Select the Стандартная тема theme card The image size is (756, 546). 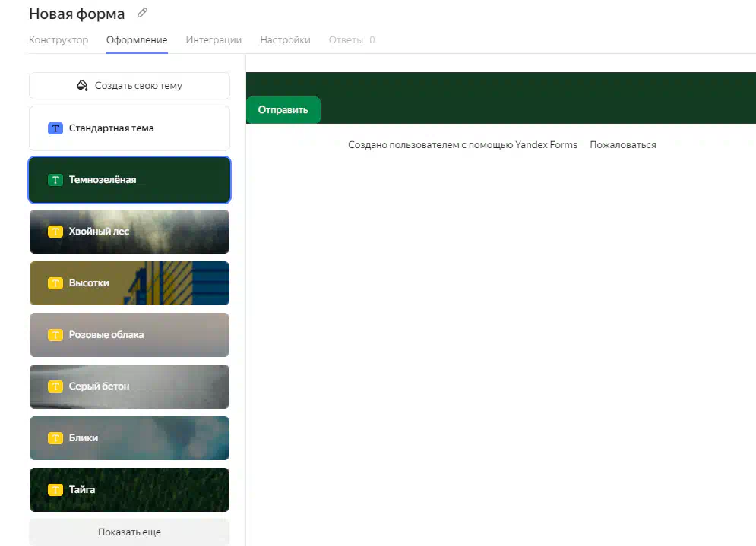[129, 128]
